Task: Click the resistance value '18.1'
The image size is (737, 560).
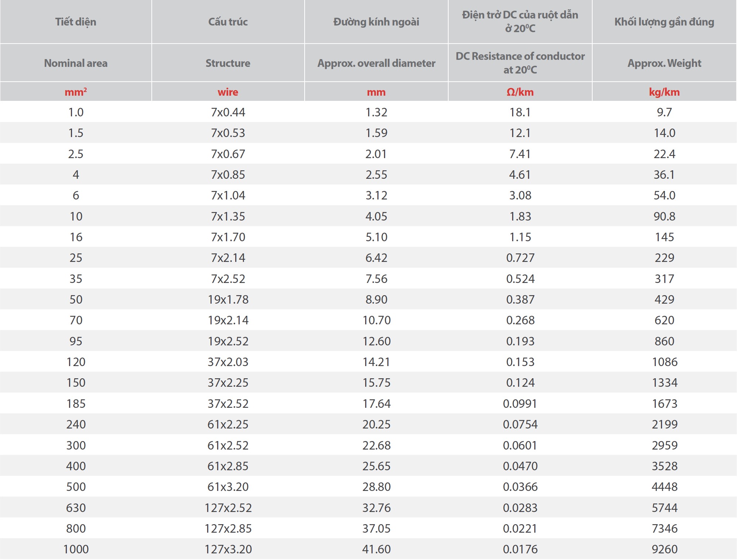Action: [520, 112]
